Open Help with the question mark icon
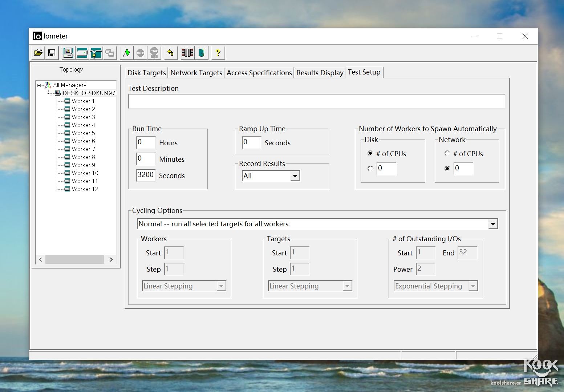The width and height of the screenshot is (564, 392). tap(218, 53)
